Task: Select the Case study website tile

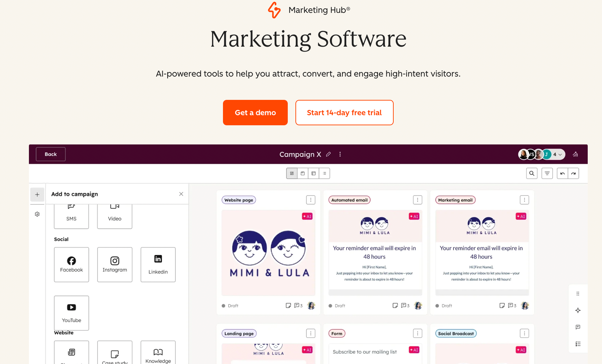Action: pyautogui.click(x=115, y=353)
